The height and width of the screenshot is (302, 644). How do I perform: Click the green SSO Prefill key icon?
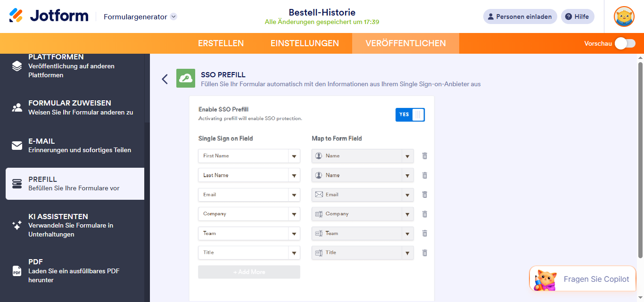186,79
